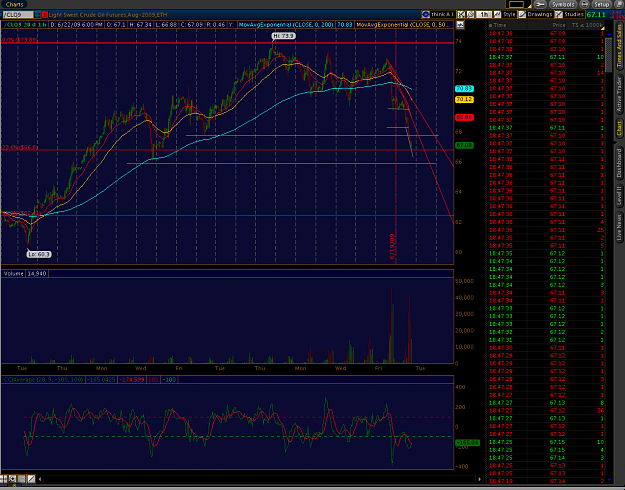Click the wrench tool icon in top bar
Viewport: 625px width, 490px height.
540,4
